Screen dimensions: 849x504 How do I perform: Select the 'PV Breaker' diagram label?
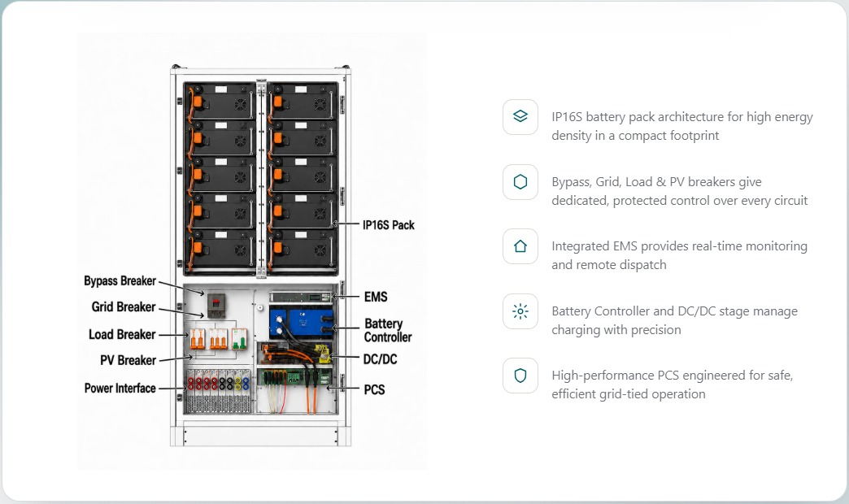coord(128,361)
